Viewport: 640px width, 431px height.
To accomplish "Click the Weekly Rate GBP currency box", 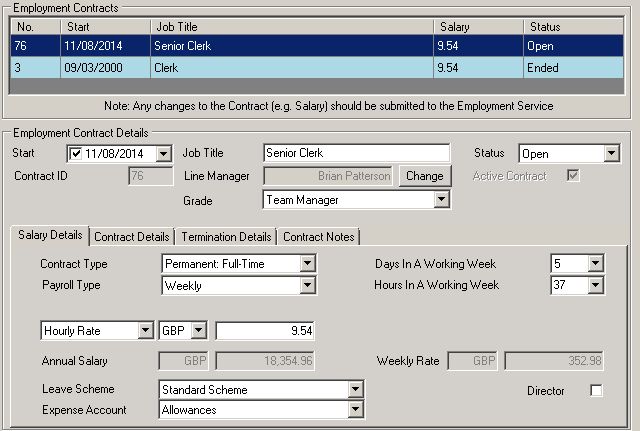I will pos(472,361).
